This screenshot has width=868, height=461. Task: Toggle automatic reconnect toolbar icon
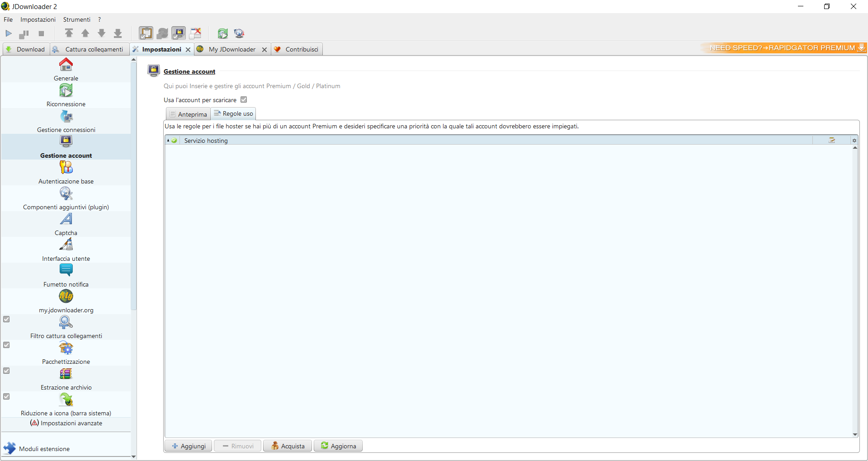162,33
